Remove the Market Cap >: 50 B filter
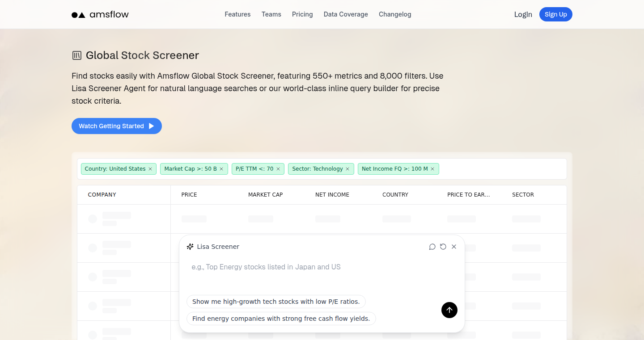The height and width of the screenshot is (340, 644). pyautogui.click(x=221, y=169)
